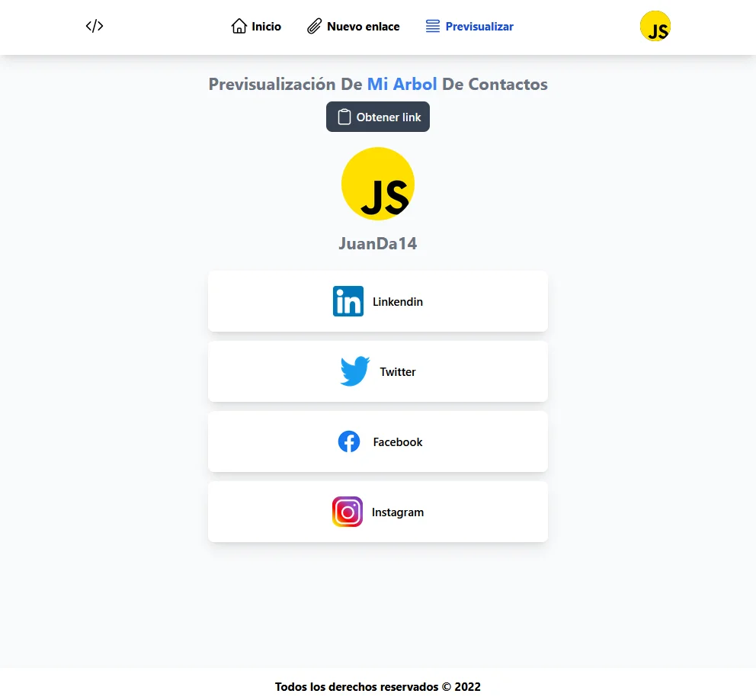Click the Facebook logo icon
The image size is (756, 700).
(348, 442)
